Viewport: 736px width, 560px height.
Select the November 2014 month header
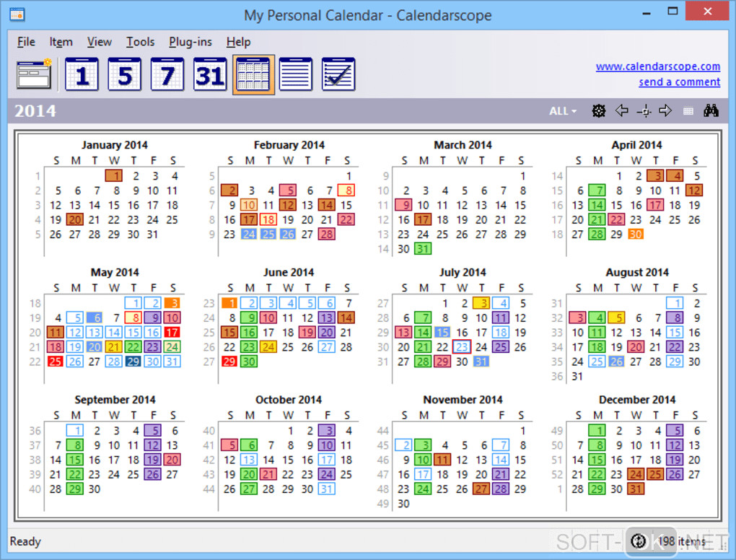pyautogui.click(x=463, y=400)
